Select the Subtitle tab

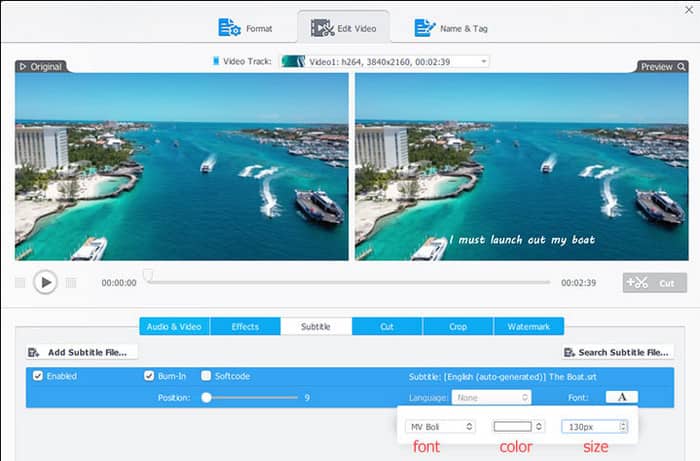(316, 327)
